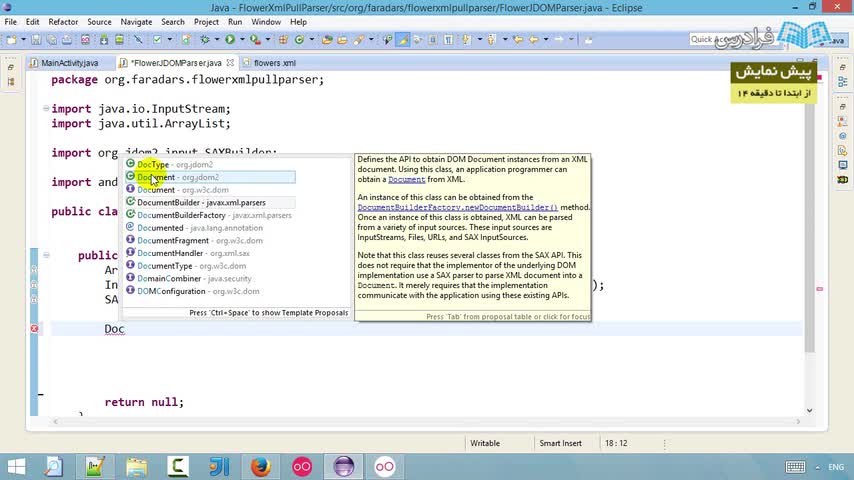Click the Back navigation arrow icon
The height and width of the screenshot is (480, 854).
click(x=534, y=40)
